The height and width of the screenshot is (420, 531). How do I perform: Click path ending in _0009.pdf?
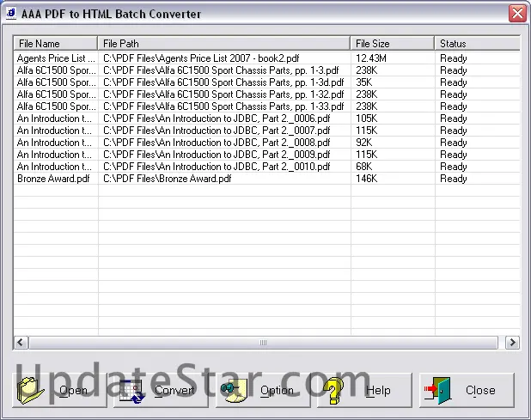[x=217, y=155]
